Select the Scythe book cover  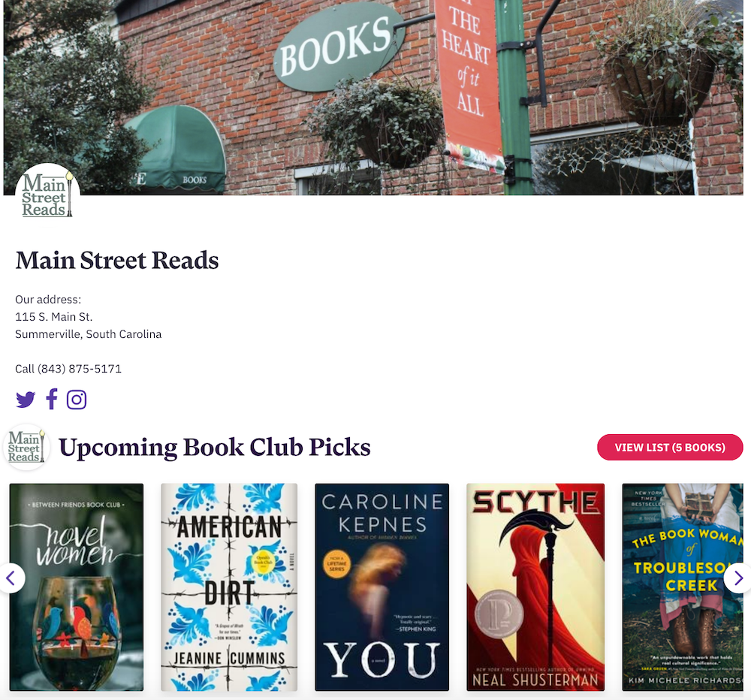tap(535, 587)
